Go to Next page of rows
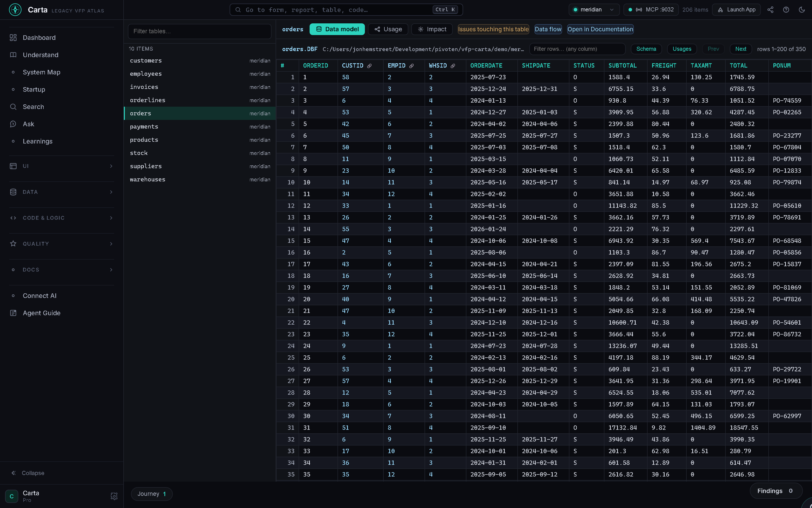 tap(740, 49)
